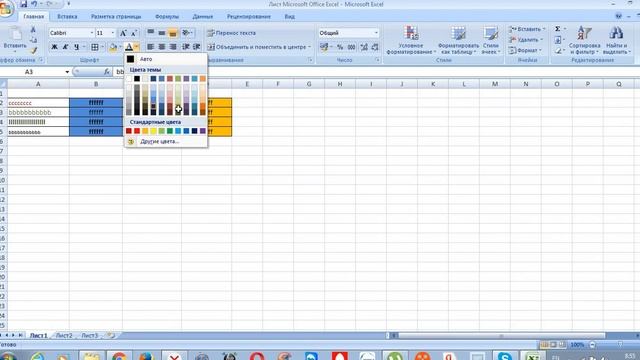Viewport: 640px width, 360px height.
Task: Click the insert new worksheet tab icon
Action: click(x=111, y=336)
